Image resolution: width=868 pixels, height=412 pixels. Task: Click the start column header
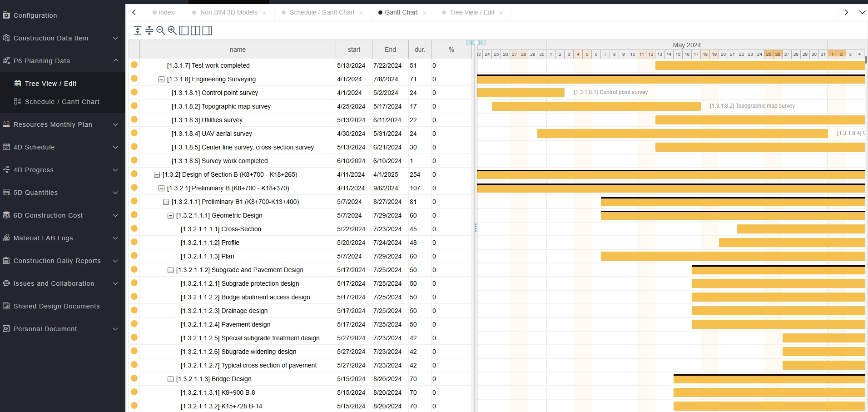(354, 50)
